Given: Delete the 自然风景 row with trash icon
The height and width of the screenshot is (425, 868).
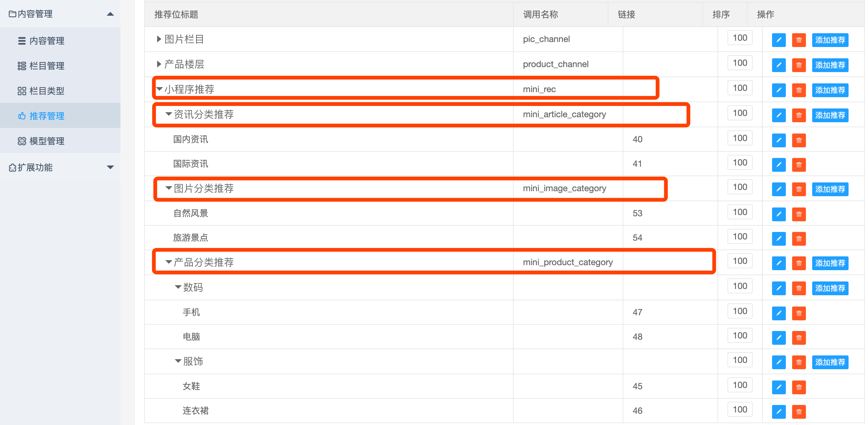Looking at the screenshot, I should click(x=799, y=214).
